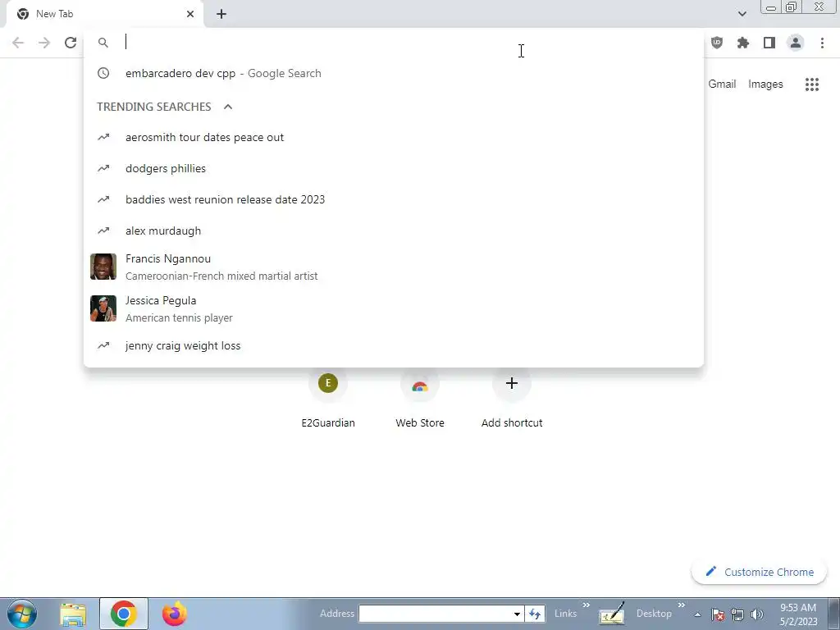Open a new tab with the plus button
The height and width of the screenshot is (630, 840).
tap(221, 14)
